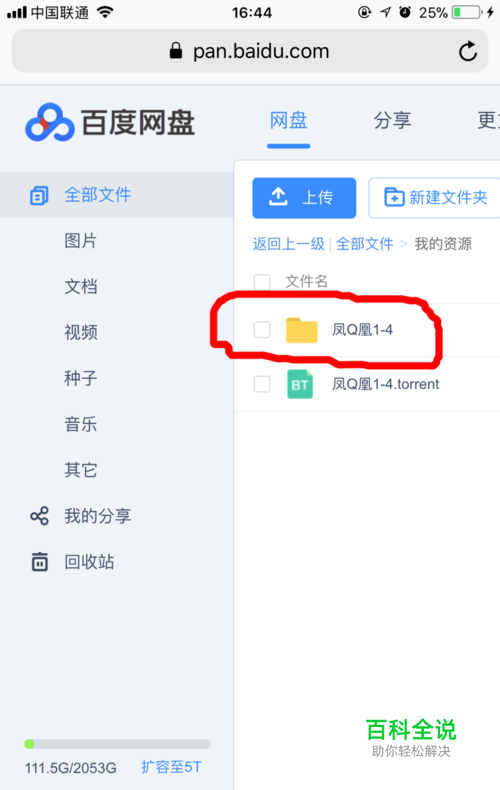Screen dimensions: 500x790
Task: Tap the 16:44 clock in status bar
Action: (x=252, y=13)
